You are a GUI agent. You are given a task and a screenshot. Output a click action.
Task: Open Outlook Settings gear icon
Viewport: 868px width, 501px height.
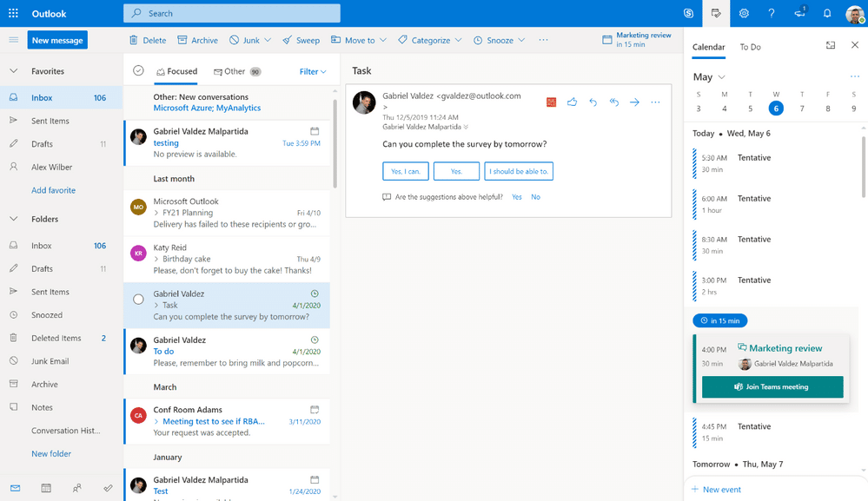pos(745,14)
